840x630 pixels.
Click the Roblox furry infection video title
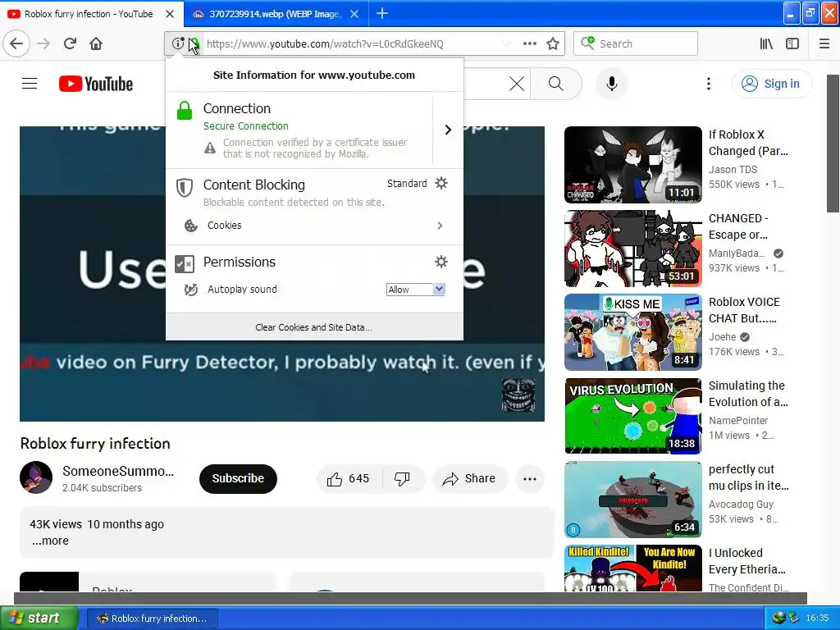(95, 444)
